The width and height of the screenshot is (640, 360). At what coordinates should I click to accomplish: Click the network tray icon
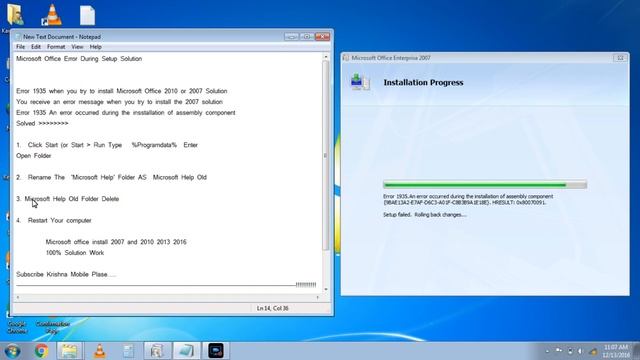(570, 351)
